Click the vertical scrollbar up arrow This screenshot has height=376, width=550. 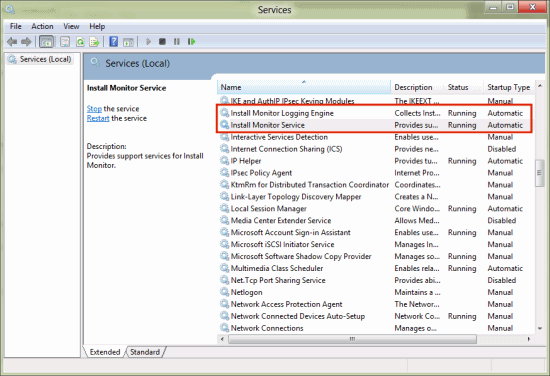pos(540,86)
